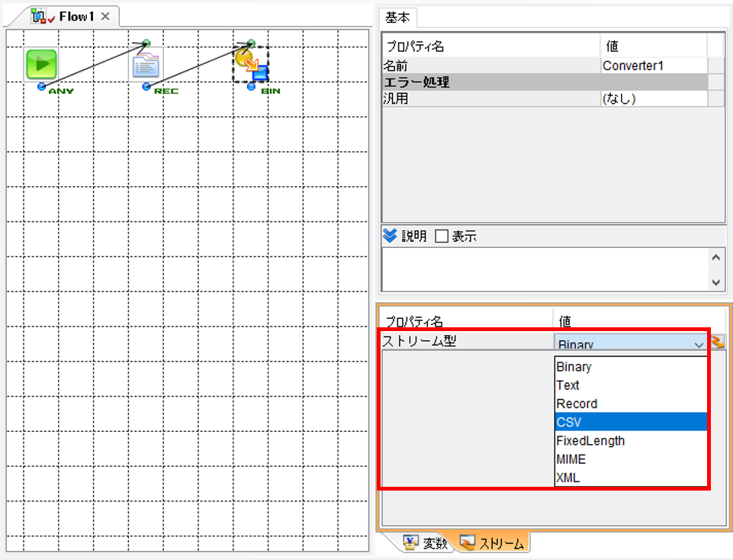Open the 基本 properties tab

click(397, 18)
